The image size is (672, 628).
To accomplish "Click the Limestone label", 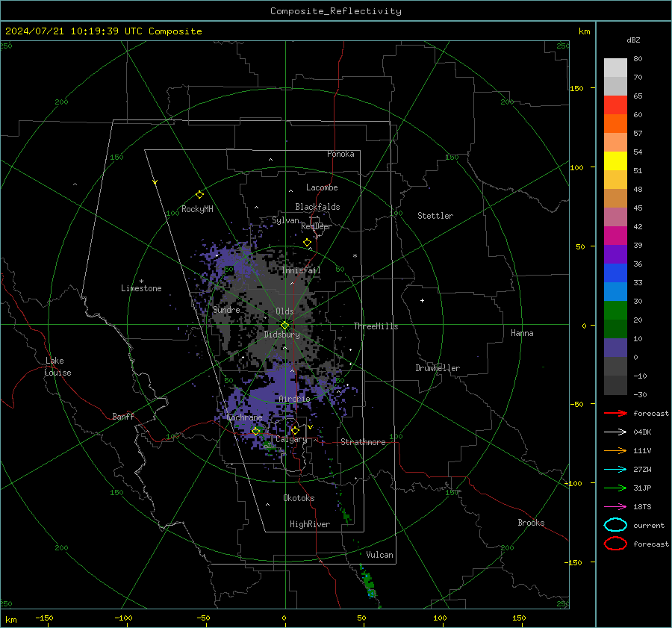I will 141,288.
